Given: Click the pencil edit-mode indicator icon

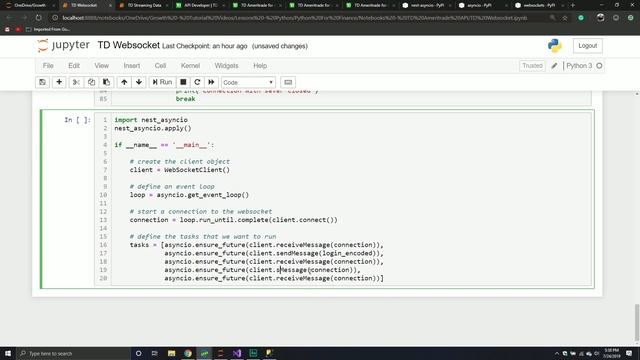Looking at the screenshot, I should [x=554, y=66].
